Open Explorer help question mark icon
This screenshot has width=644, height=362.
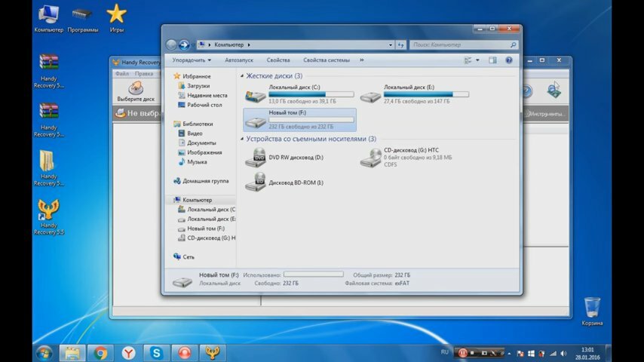[x=509, y=60]
